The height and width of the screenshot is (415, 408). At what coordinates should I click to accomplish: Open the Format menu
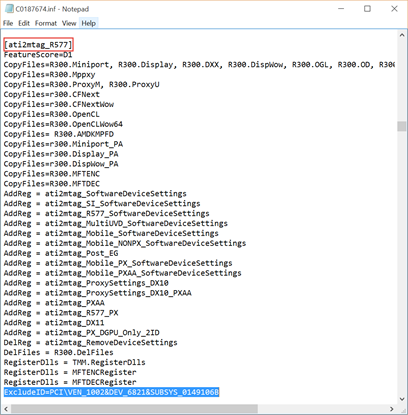pos(46,23)
